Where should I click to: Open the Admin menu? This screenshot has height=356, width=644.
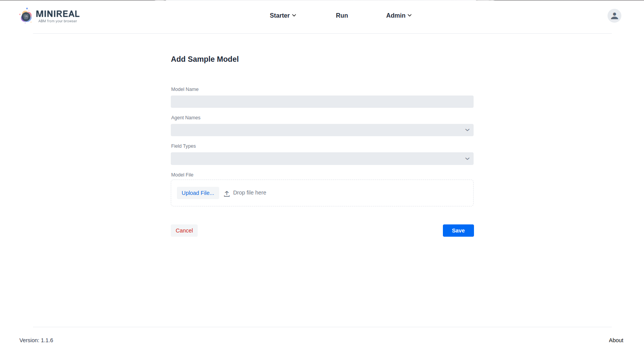point(399,15)
